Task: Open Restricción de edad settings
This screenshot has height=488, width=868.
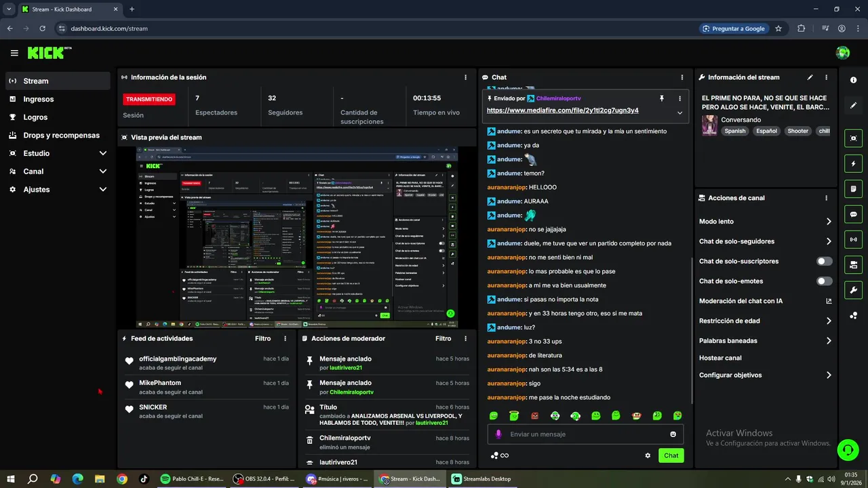Action: [765, 321]
